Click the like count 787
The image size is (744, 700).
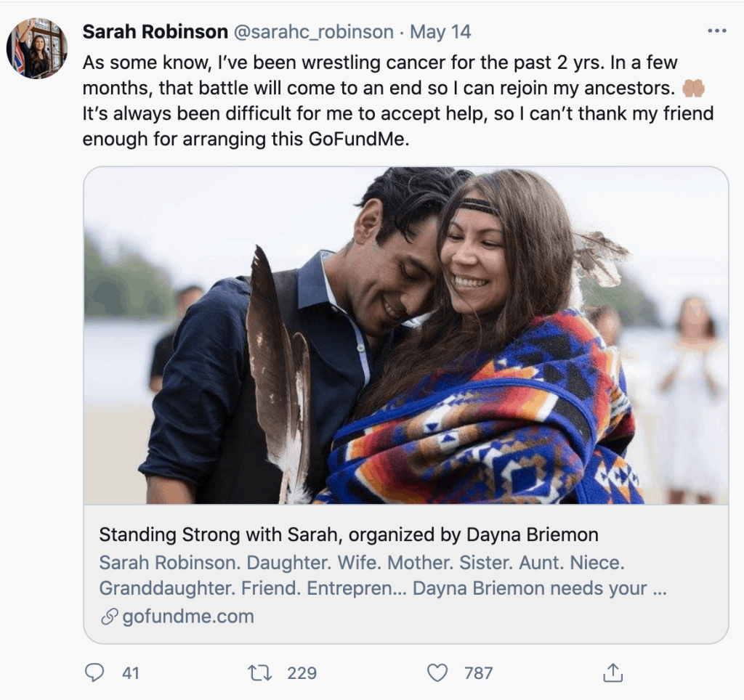pyautogui.click(x=479, y=673)
